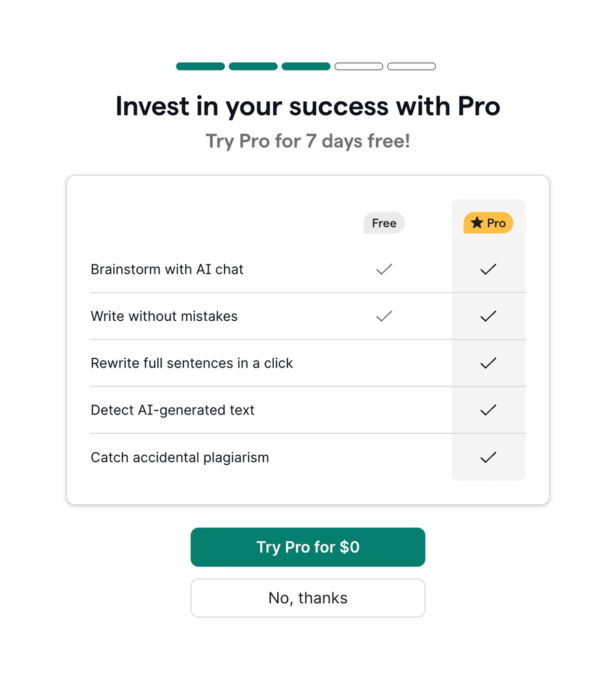The image size is (616, 680).
Task: Click the third green progress segment
Action: 306,66
